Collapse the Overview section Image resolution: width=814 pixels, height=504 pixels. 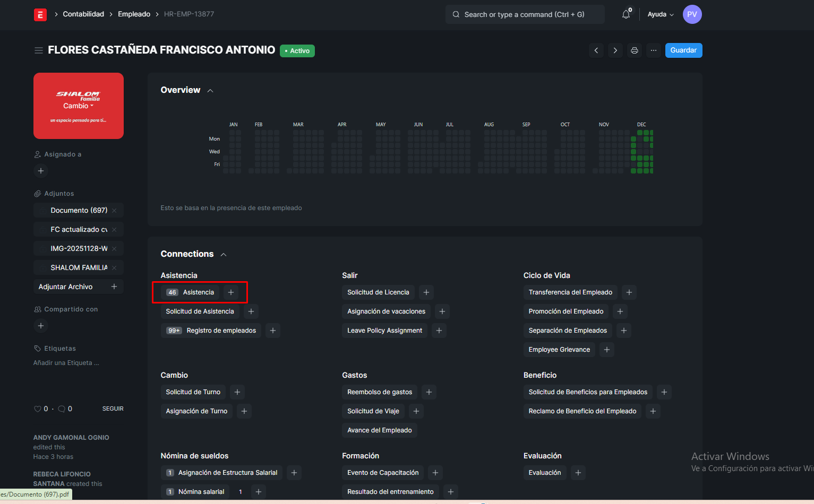[210, 91]
